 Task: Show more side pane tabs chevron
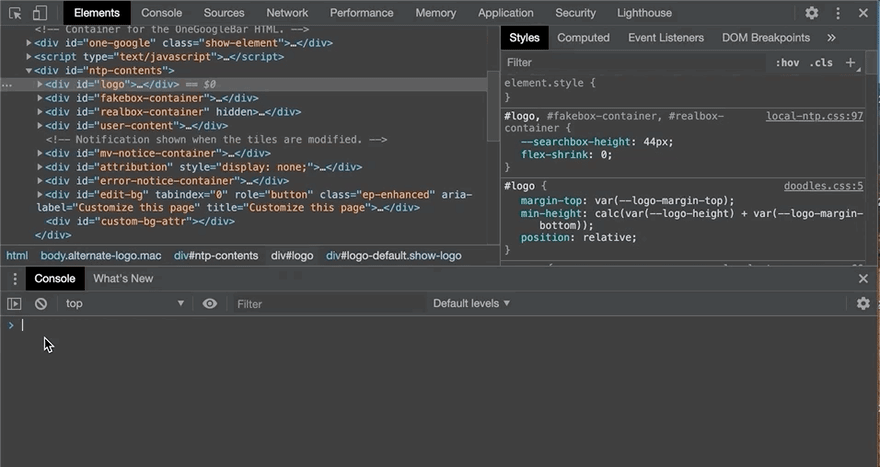(x=831, y=38)
